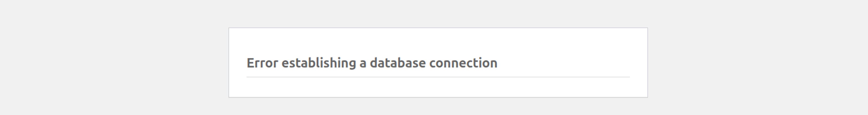Screen dimensions: 868x115
Task: Click the final "n" of "connection"
Action: 494,63
